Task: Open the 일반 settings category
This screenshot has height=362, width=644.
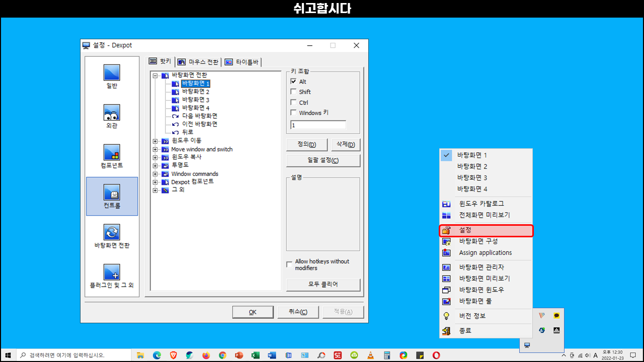Action: [x=112, y=77]
